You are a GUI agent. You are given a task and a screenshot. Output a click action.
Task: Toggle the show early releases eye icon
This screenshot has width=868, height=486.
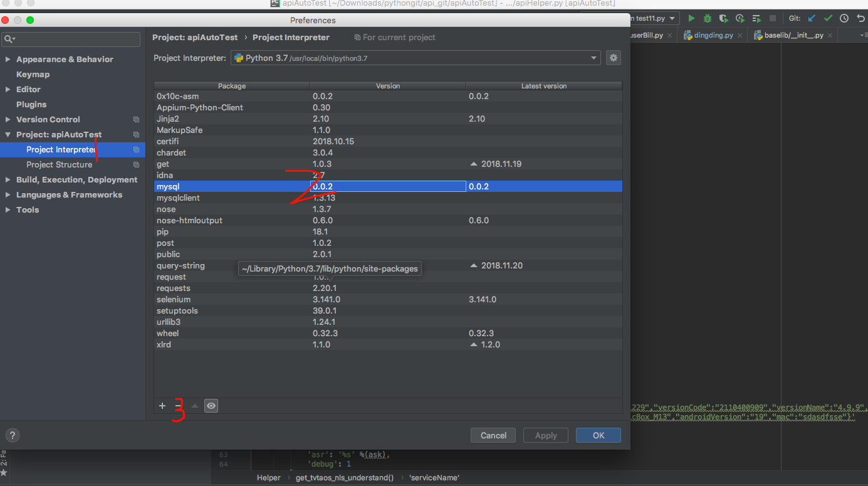pos(211,406)
